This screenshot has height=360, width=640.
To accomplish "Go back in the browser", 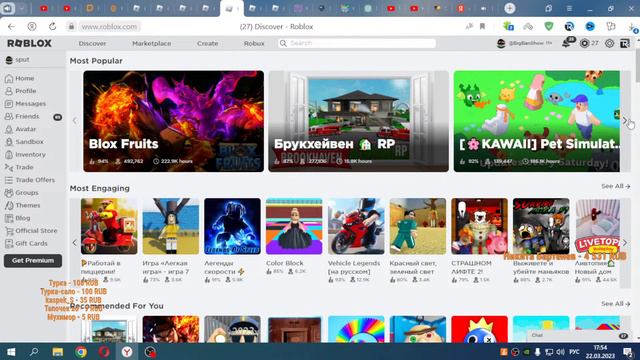I will pos(11,27).
